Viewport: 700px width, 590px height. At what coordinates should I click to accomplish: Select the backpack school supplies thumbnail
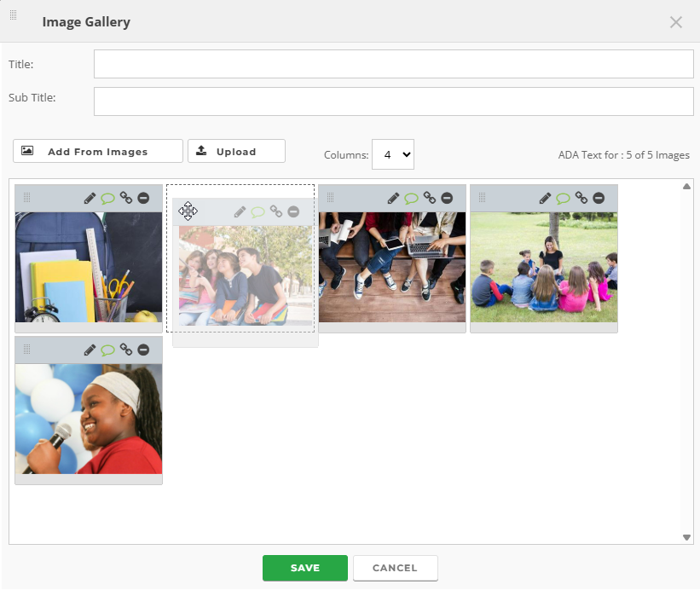[89, 267]
